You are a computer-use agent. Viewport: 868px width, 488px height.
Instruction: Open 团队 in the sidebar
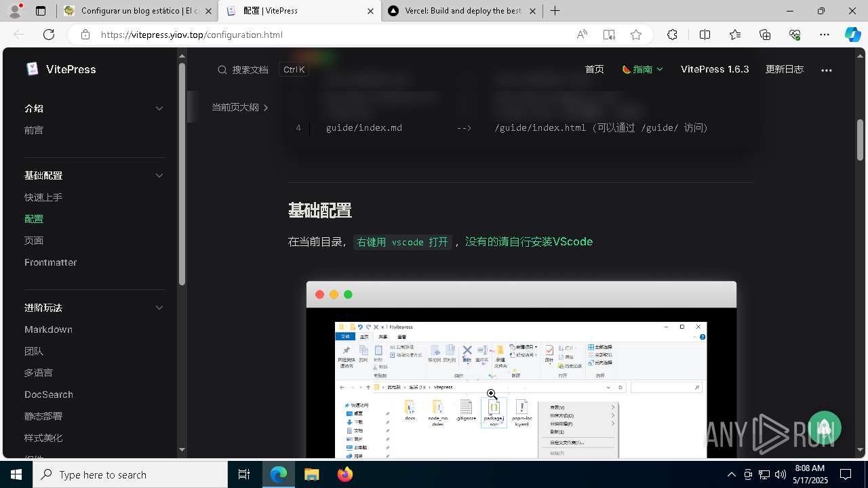pyautogui.click(x=34, y=351)
